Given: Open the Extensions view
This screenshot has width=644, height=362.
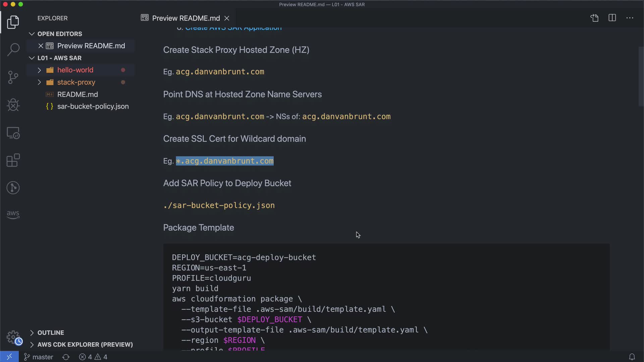Looking at the screenshot, I should [13, 160].
